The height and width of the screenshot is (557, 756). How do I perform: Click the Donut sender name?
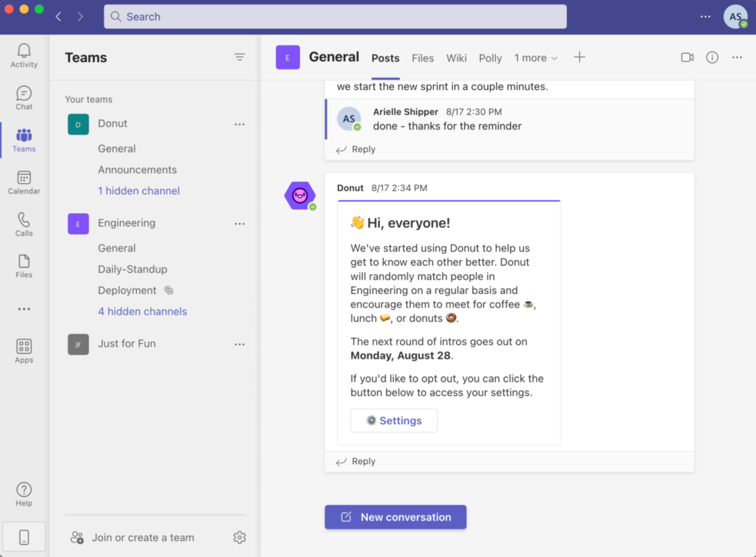(x=350, y=188)
